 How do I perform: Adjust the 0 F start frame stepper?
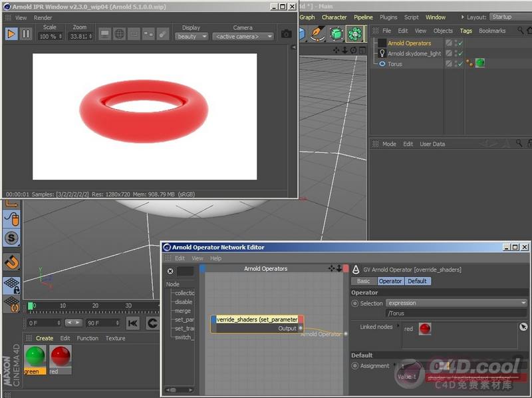pos(59,323)
